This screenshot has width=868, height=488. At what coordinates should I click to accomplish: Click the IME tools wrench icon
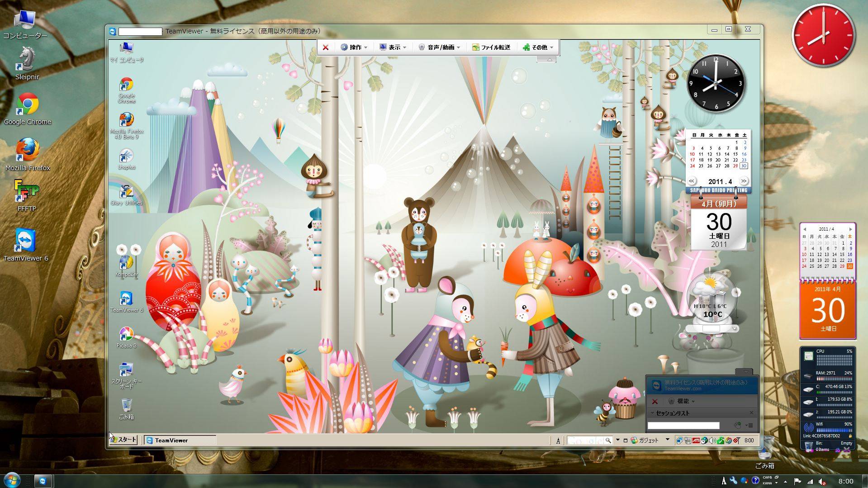point(733,481)
